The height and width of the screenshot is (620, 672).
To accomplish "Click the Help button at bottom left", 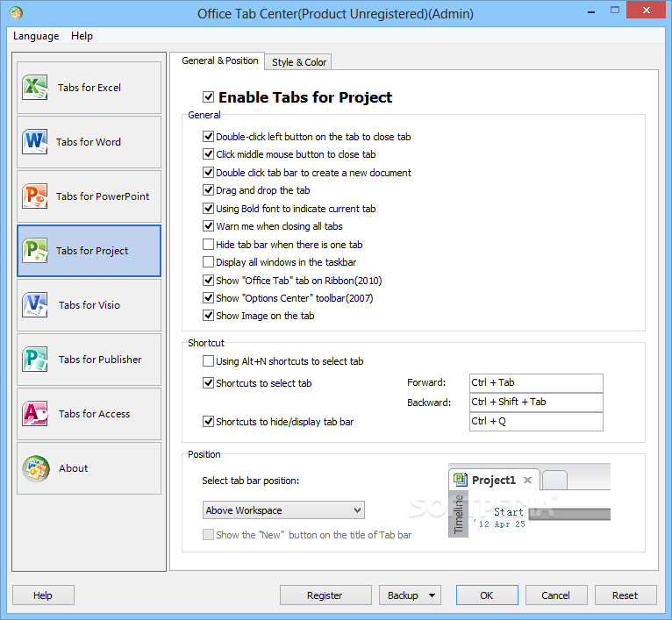I will (x=43, y=595).
